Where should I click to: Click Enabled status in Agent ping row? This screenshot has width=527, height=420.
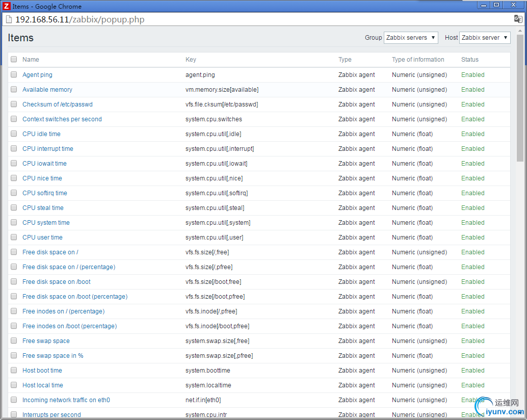[x=472, y=74]
